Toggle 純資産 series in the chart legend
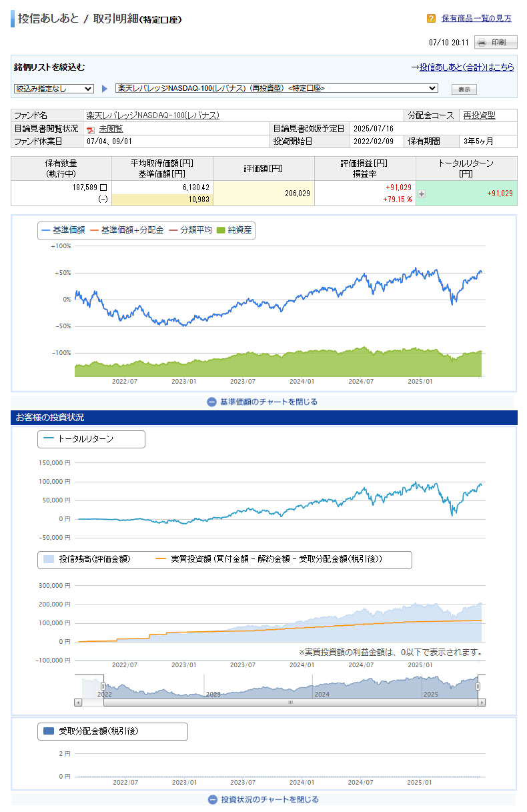The width and height of the screenshot is (527, 812). (235, 230)
